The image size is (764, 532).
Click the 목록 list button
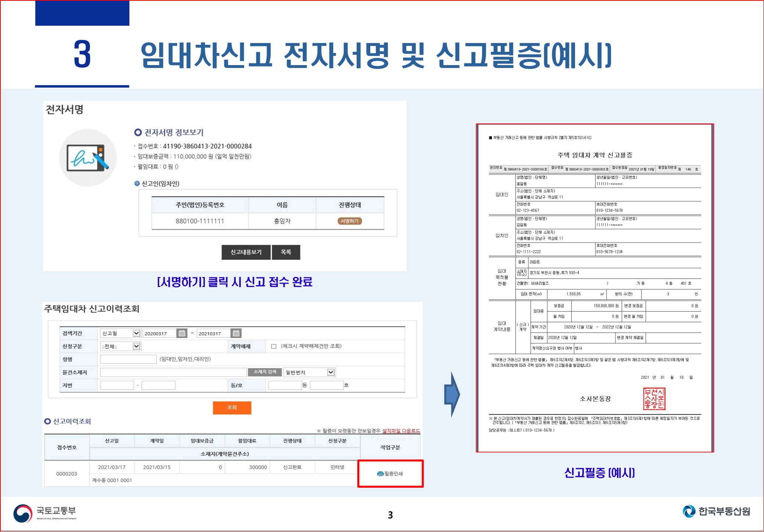click(286, 252)
